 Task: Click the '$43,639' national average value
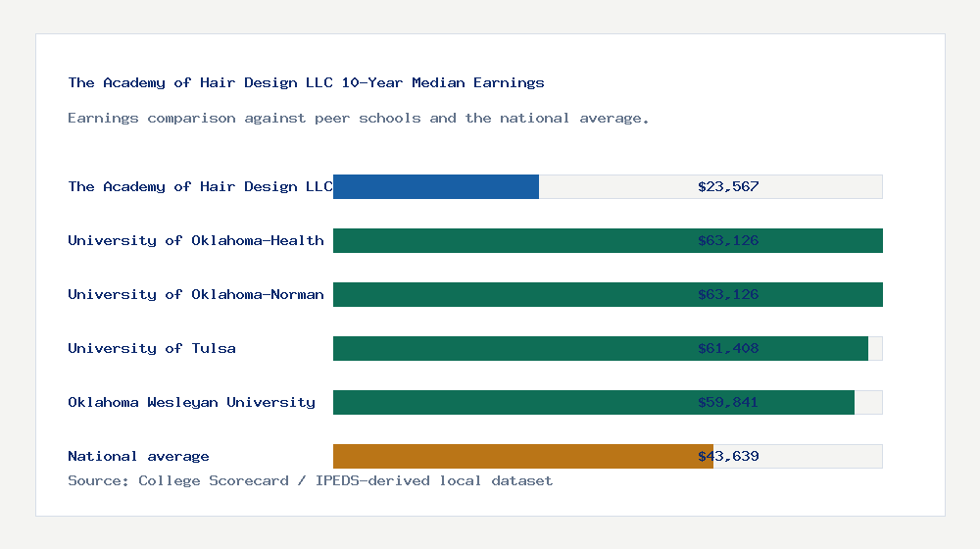pyautogui.click(x=728, y=457)
